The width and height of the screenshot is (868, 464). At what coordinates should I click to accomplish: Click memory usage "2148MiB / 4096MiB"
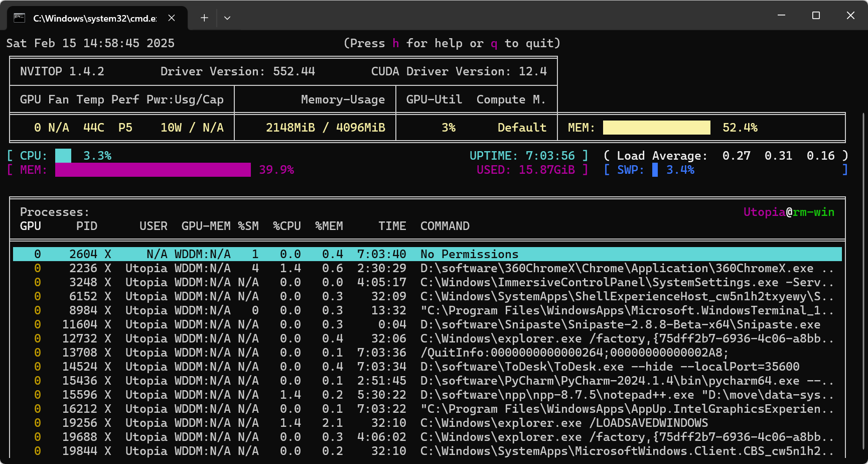pos(326,128)
